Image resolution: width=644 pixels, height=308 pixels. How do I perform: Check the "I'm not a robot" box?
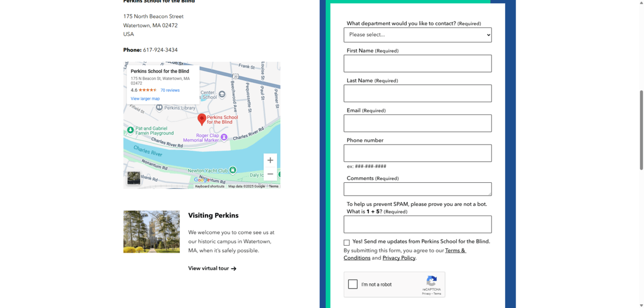[x=353, y=284]
